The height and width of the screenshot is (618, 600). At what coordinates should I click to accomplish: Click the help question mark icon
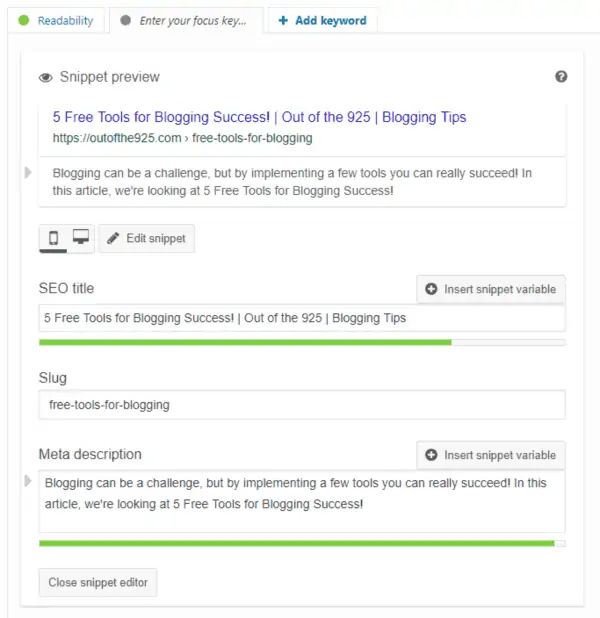click(561, 77)
